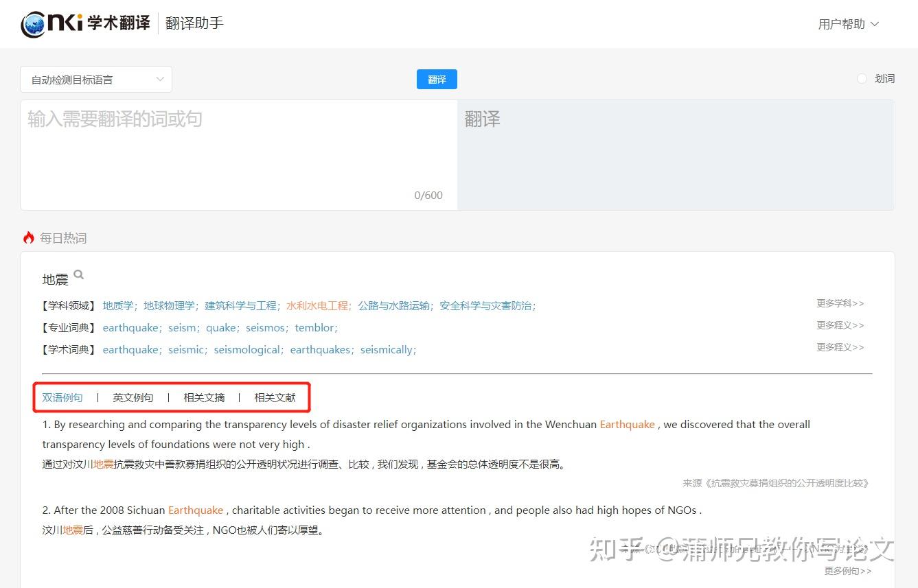Screen dimensions: 918x588
Task: Switch to the 相关文献 tab
Action: tap(275, 397)
